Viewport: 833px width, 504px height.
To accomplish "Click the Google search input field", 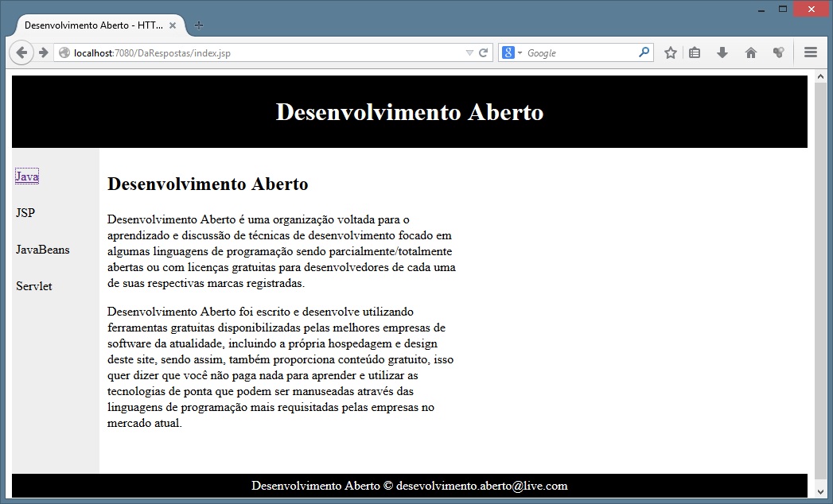I will (x=579, y=53).
